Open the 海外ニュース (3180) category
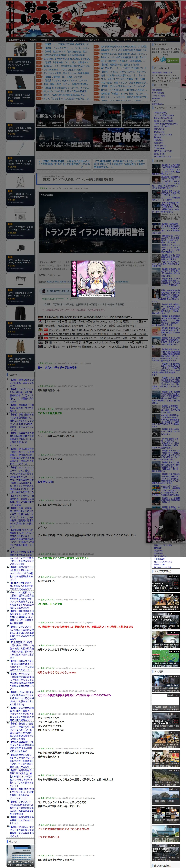This screenshot has width=186, height=868. [163, 134]
